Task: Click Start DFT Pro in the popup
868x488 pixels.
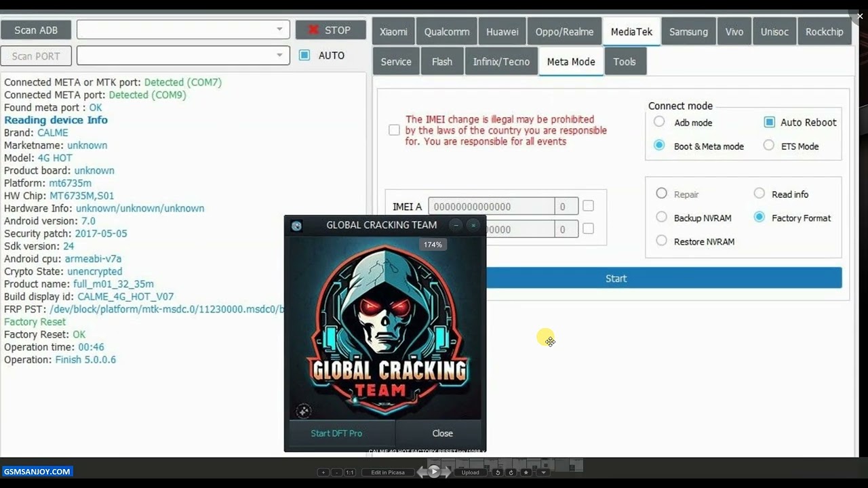Action: [x=336, y=433]
